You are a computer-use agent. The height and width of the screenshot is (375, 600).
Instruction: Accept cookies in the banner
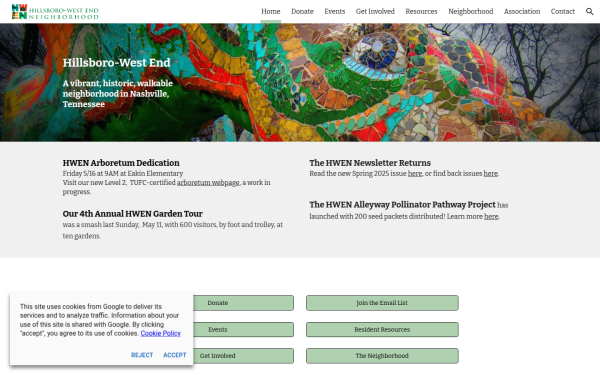pos(175,355)
